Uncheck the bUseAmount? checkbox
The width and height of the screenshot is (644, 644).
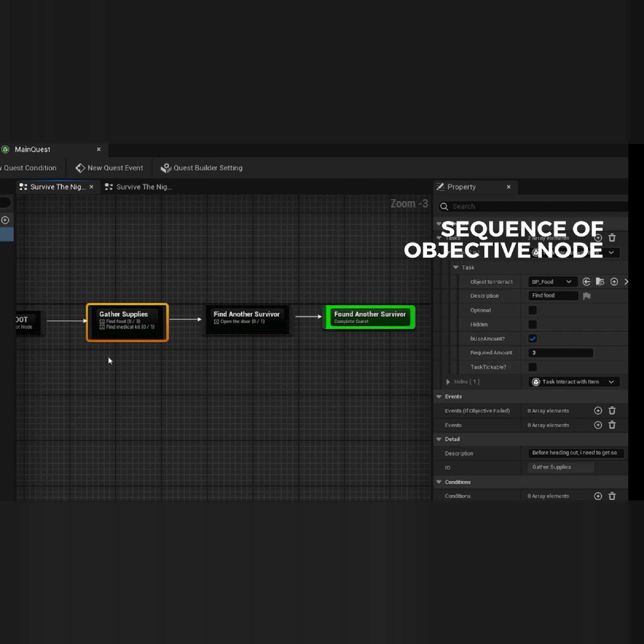tap(532, 338)
